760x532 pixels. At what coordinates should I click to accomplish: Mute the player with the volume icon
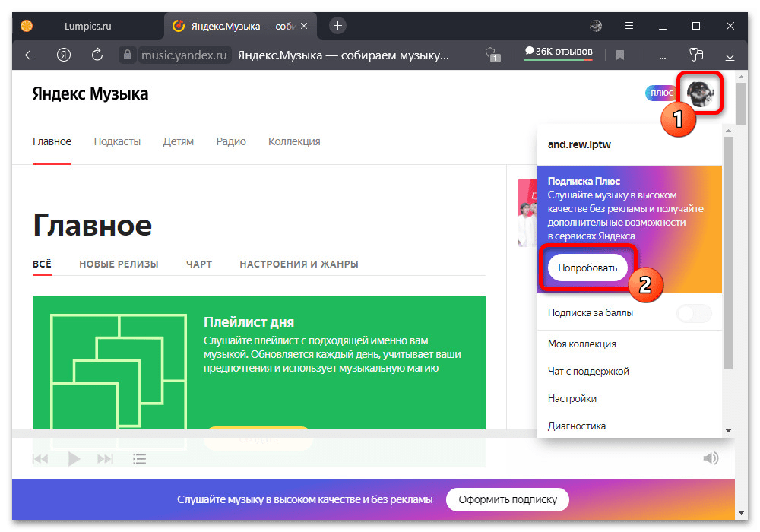coord(711,458)
